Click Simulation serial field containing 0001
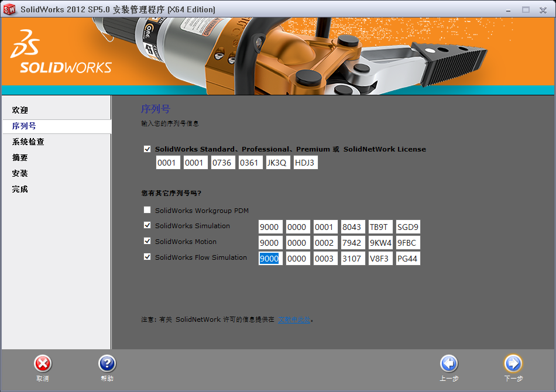Image resolution: width=556 pixels, height=392 pixels. point(325,227)
